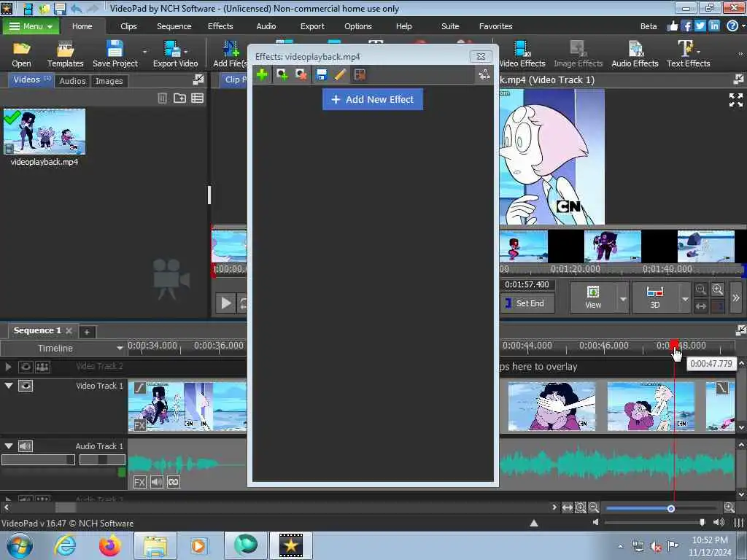Click the green plus add effect icon
The height and width of the screenshot is (560, 747).
[x=262, y=74]
